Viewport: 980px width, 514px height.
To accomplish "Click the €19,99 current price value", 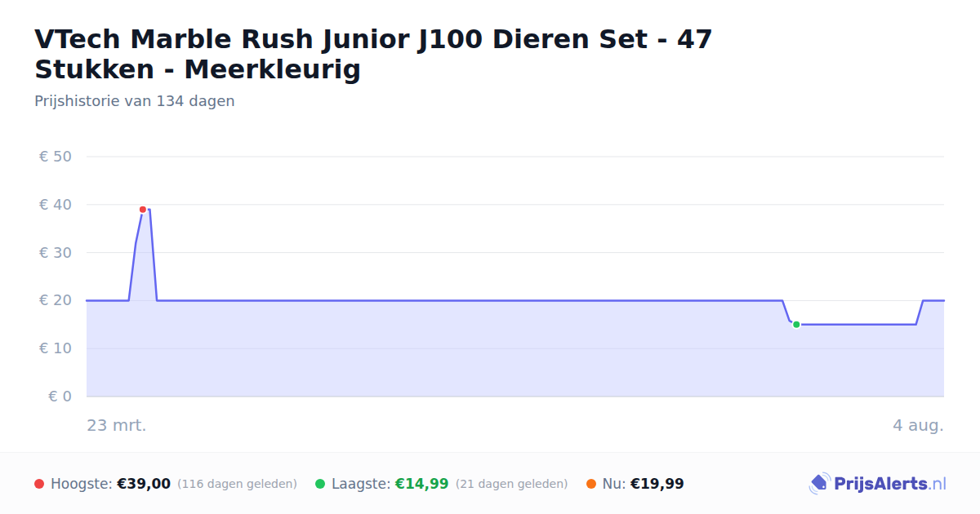I will click(x=657, y=484).
